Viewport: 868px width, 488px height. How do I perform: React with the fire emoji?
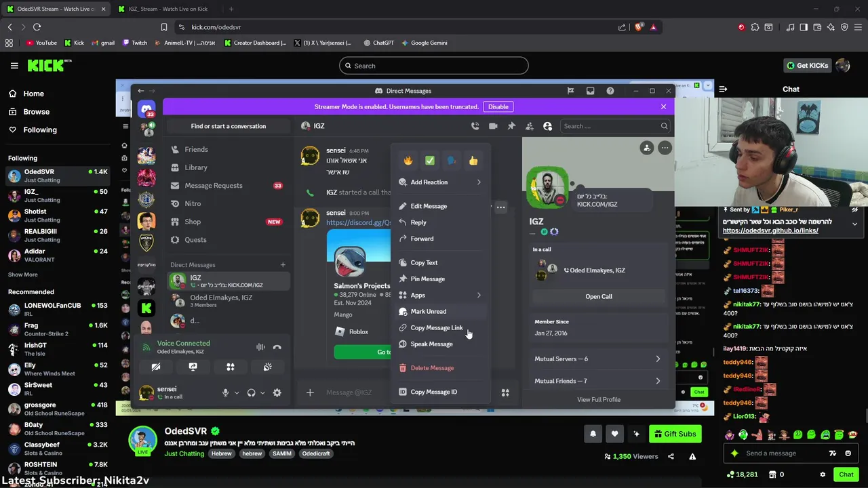(408, 161)
